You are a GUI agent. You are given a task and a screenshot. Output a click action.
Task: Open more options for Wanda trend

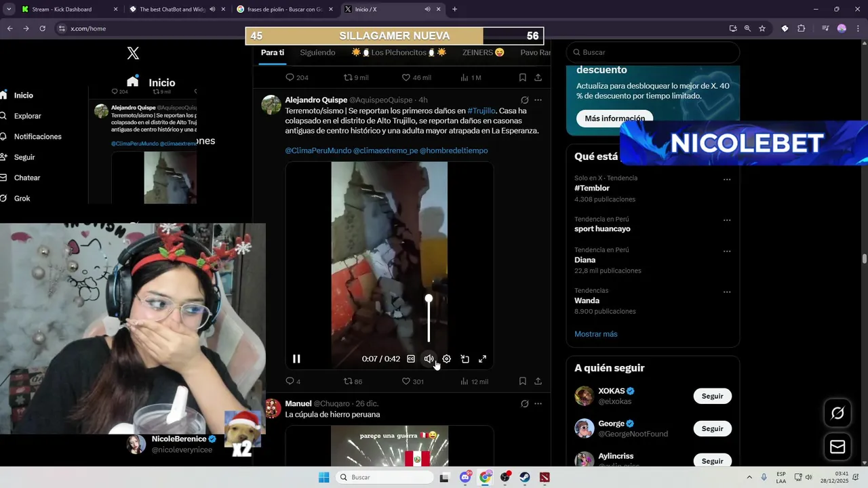(x=727, y=292)
